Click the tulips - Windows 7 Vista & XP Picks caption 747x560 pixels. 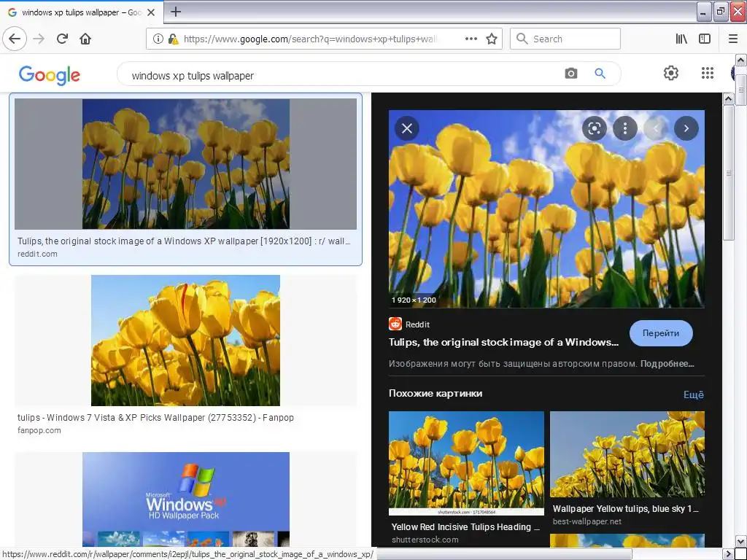point(156,418)
